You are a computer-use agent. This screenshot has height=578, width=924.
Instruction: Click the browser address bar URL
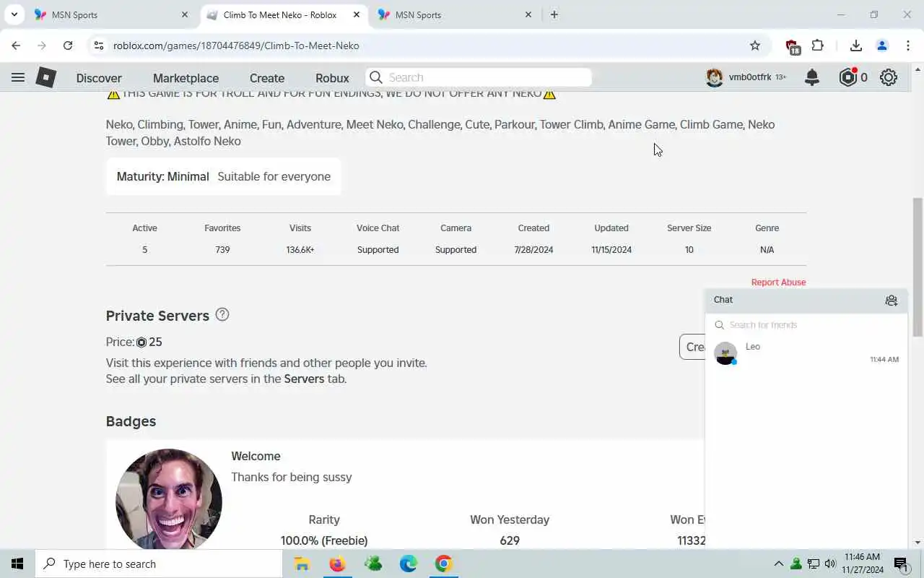pyautogui.click(x=236, y=46)
